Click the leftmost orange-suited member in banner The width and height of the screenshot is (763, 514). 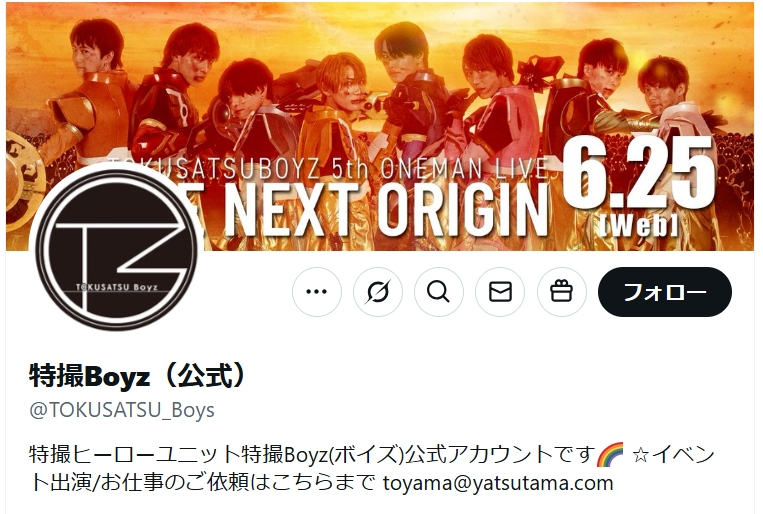click(90, 92)
